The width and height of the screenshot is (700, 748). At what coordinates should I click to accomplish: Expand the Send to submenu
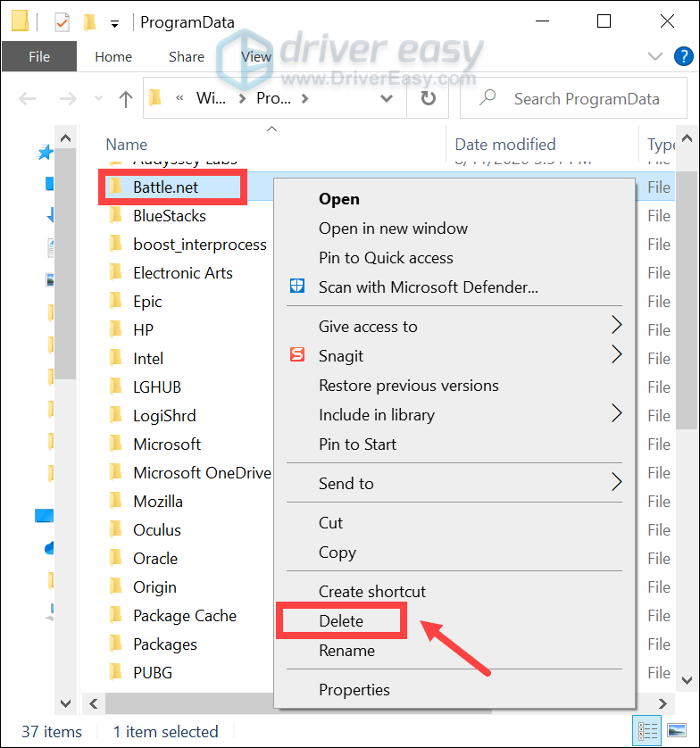click(x=616, y=484)
